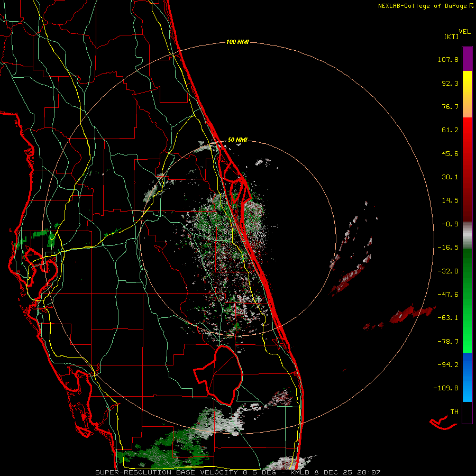Select the -78.7 legend value

click(x=448, y=342)
